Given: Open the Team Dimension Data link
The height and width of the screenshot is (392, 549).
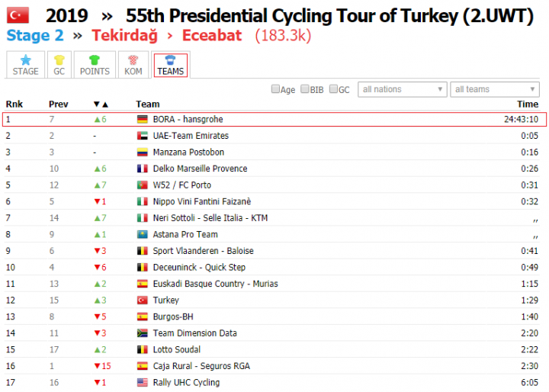Looking at the screenshot, I should click(194, 333).
